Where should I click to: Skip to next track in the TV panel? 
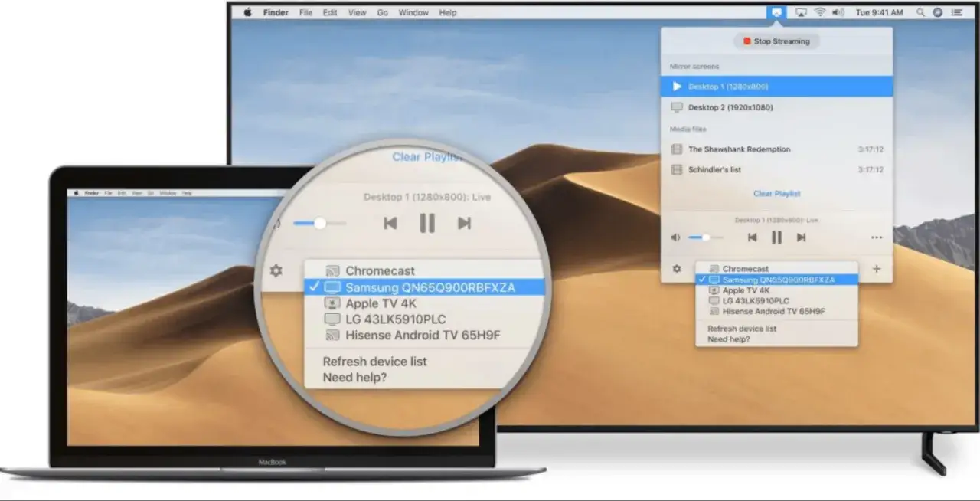point(801,237)
